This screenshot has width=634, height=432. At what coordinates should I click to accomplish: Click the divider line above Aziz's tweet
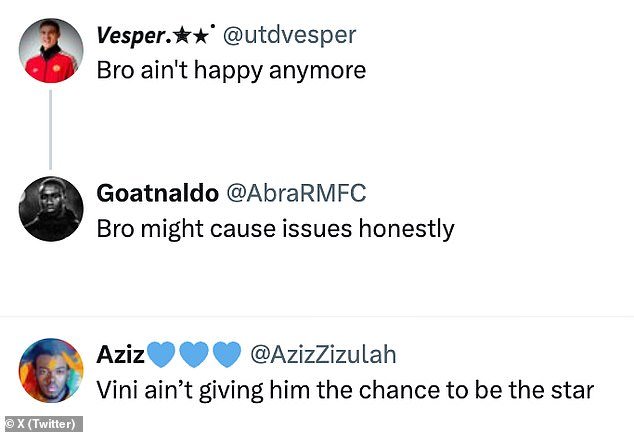[317, 317]
